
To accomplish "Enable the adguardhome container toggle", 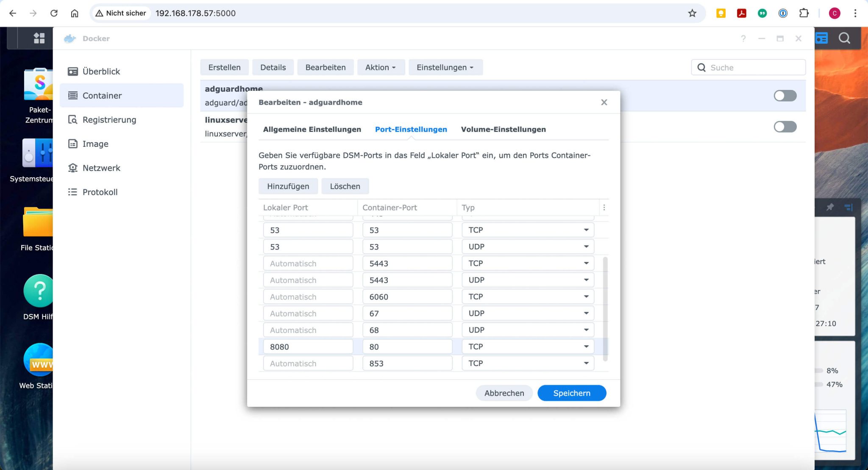I will [785, 96].
